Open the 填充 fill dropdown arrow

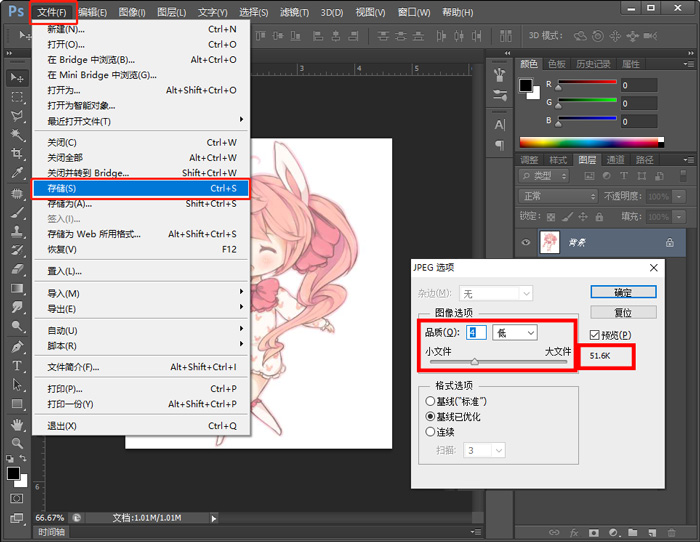(679, 217)
